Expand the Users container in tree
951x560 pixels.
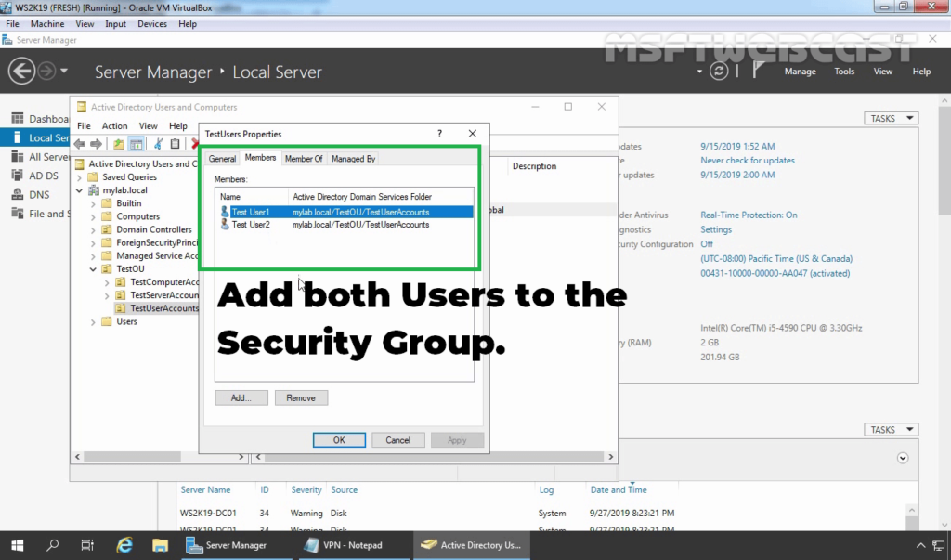coord(94,322)
